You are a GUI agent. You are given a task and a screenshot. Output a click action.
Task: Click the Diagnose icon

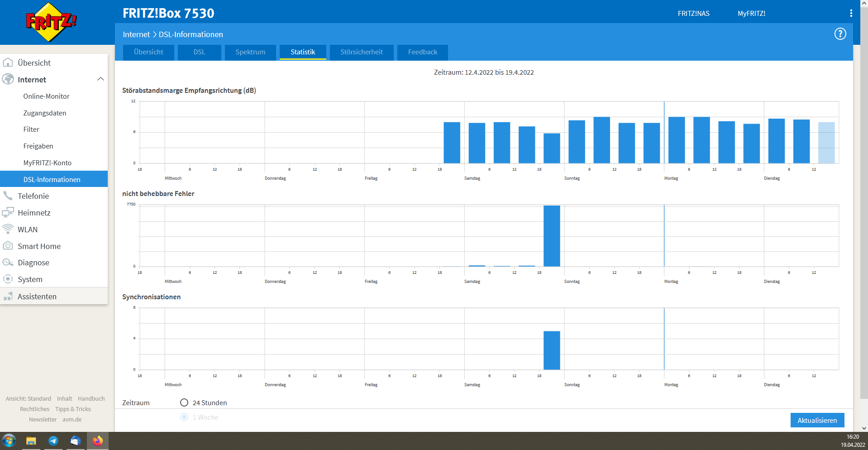click(x=8, y=263)
